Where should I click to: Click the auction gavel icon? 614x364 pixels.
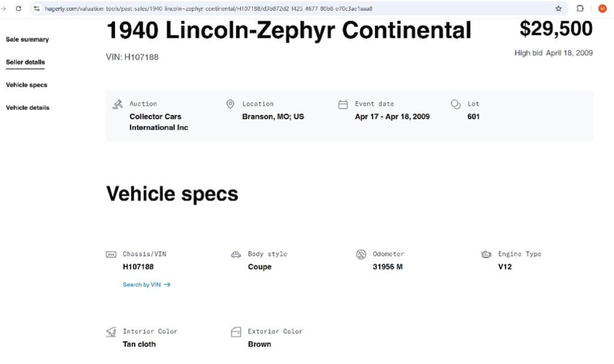coord(118,104)
